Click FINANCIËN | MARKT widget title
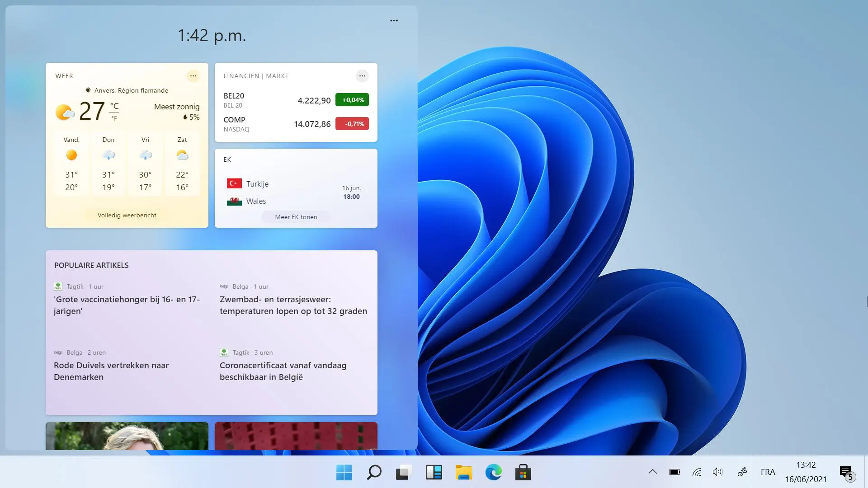Screen dimensions: 868x488 [x=256, y=76]
